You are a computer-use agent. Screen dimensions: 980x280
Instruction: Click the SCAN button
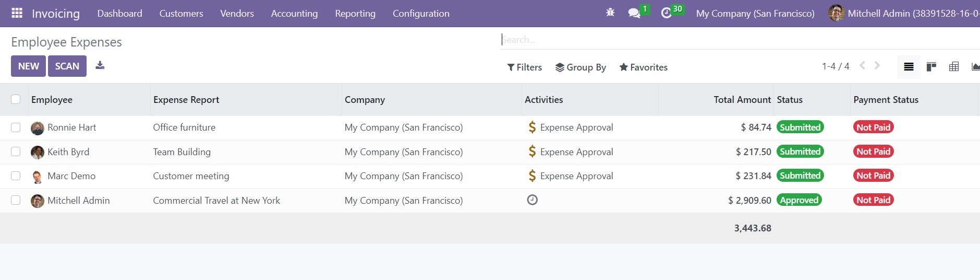pos(67,66)
